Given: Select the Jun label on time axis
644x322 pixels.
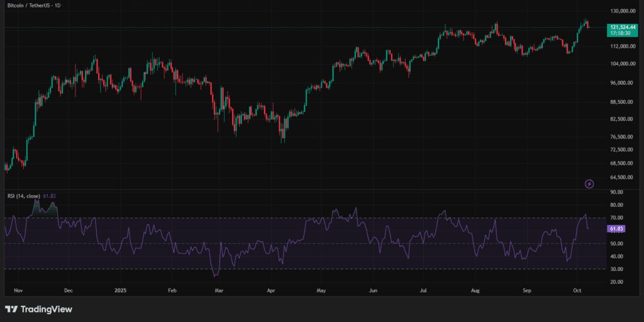Looking at the screenshot, I should (373, 291).
